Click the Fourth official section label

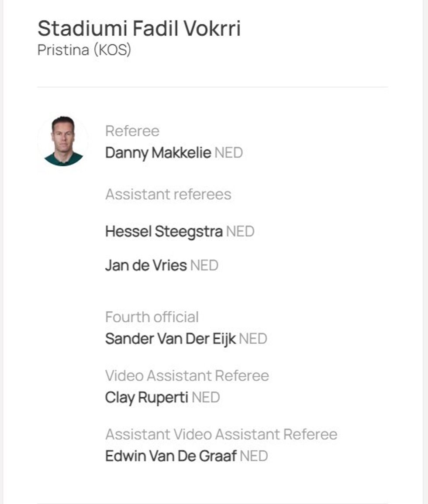152,317
